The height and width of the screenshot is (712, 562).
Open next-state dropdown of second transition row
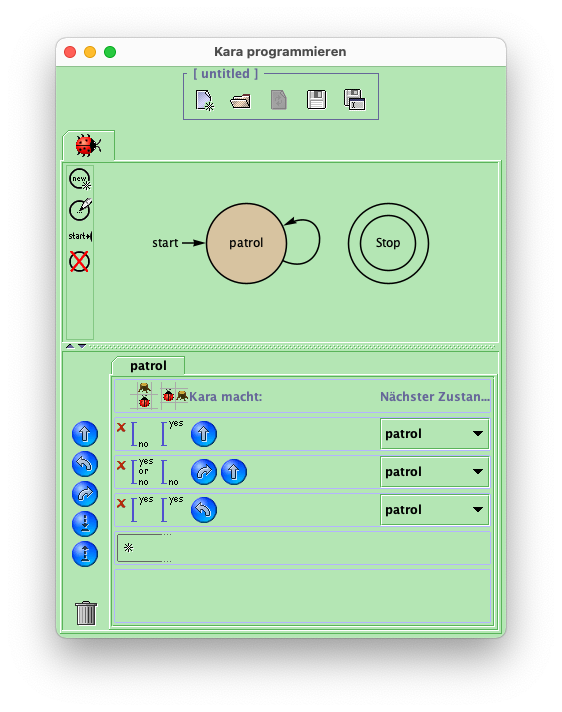pyautogui.click(x=434, y=472)
